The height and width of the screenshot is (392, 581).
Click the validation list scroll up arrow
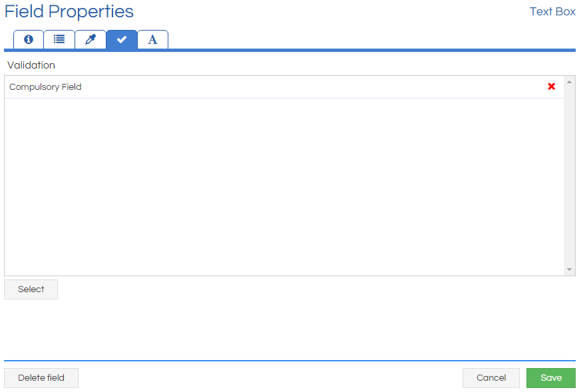tap(569, 82)
